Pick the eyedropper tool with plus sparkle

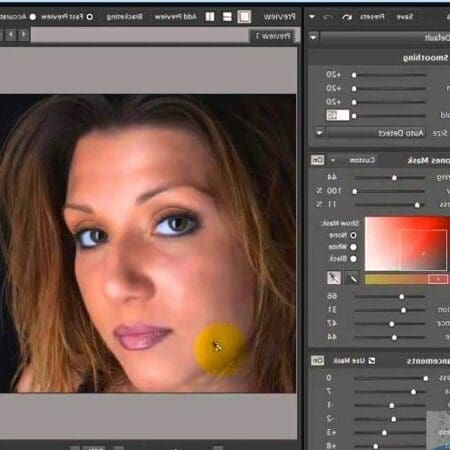pos(334,278)
